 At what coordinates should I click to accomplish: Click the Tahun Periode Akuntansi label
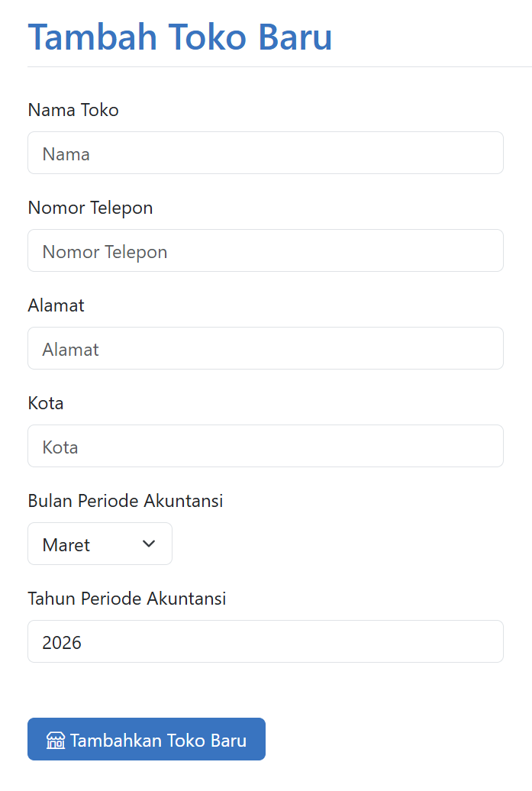[127, 599]
